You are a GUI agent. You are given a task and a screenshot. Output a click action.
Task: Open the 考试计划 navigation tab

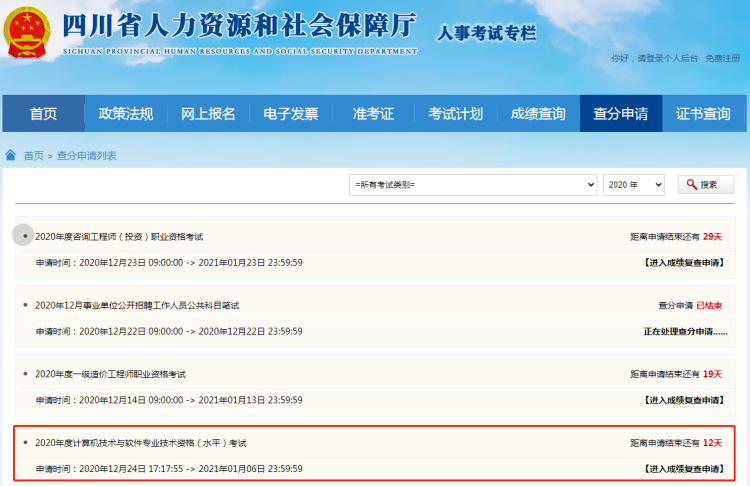[455, 113]
